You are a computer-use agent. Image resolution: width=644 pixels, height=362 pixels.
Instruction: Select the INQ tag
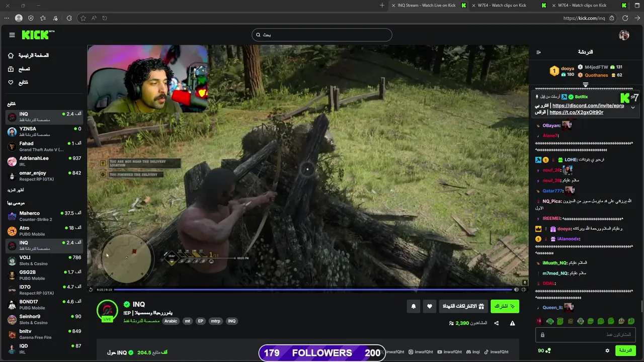click(x=231, y=321)
